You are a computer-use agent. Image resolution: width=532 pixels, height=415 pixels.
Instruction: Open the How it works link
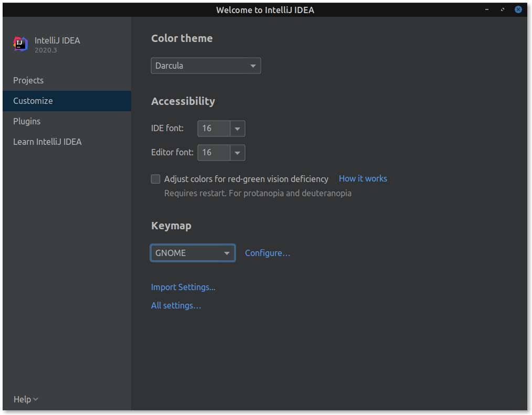[363, 178]
